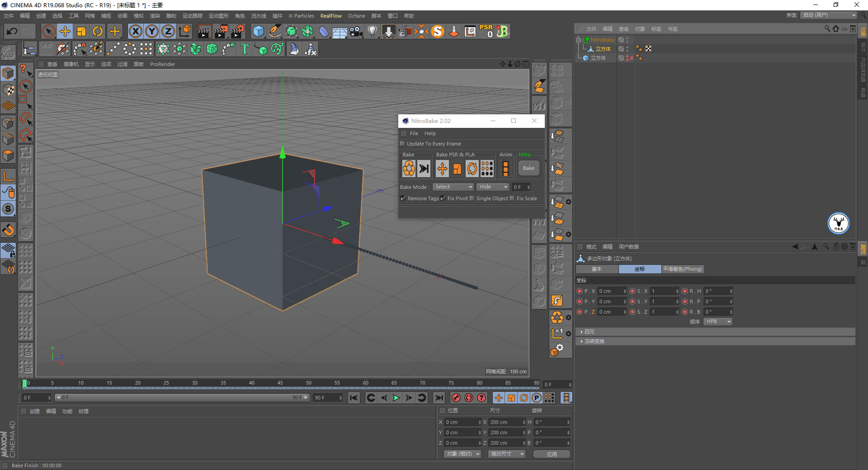Select the Move tool in the top toolbar
The height and width of the screenshot is (470, 868).
click(65, 31)
